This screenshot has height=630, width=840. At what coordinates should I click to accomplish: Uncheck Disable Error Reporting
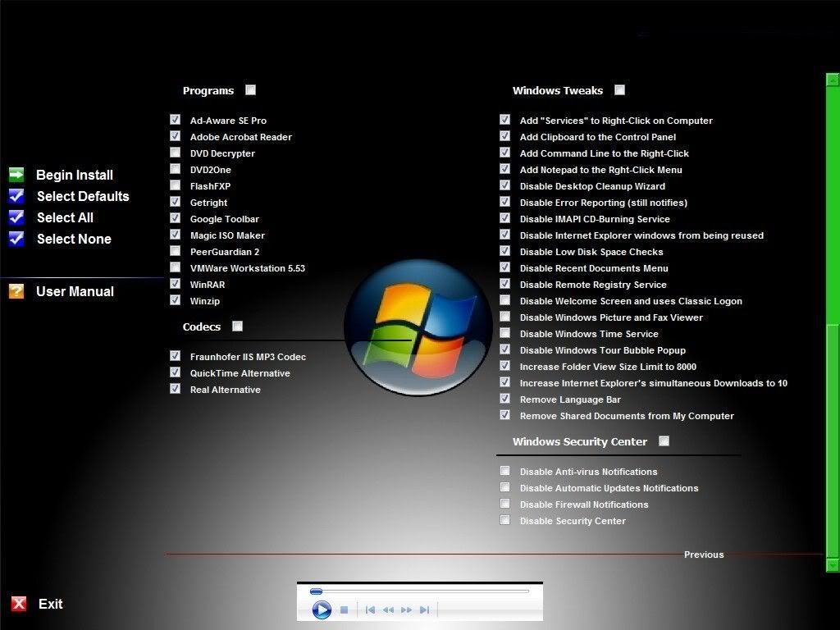tap(504, 202)
